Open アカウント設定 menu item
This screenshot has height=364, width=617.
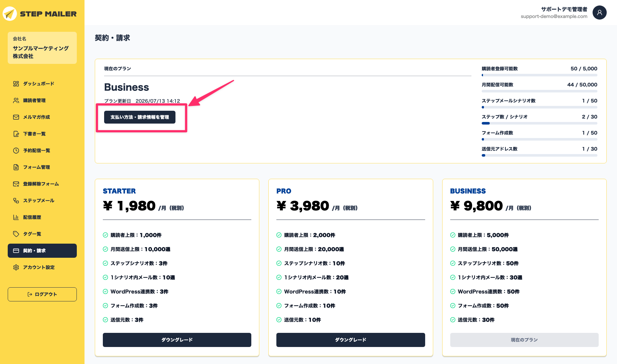[42, 267]
